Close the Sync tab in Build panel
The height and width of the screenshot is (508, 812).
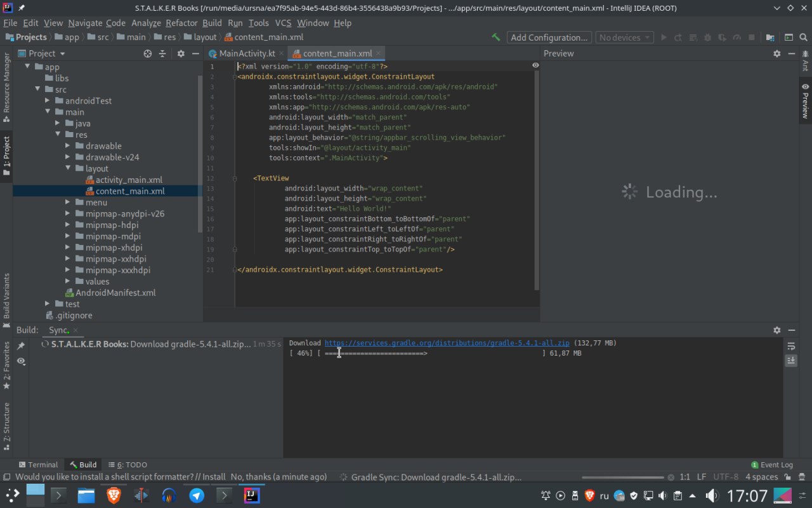click(75, 330)
